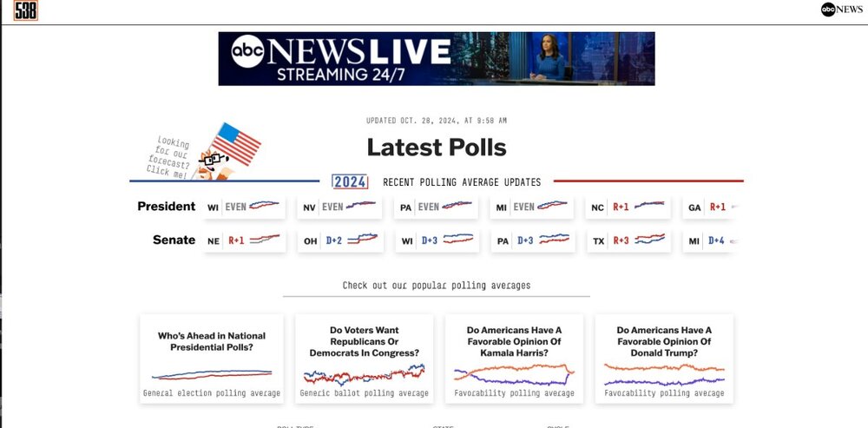
Task: View generic ballot Congress polling chart
Action: tap(364, 359)
